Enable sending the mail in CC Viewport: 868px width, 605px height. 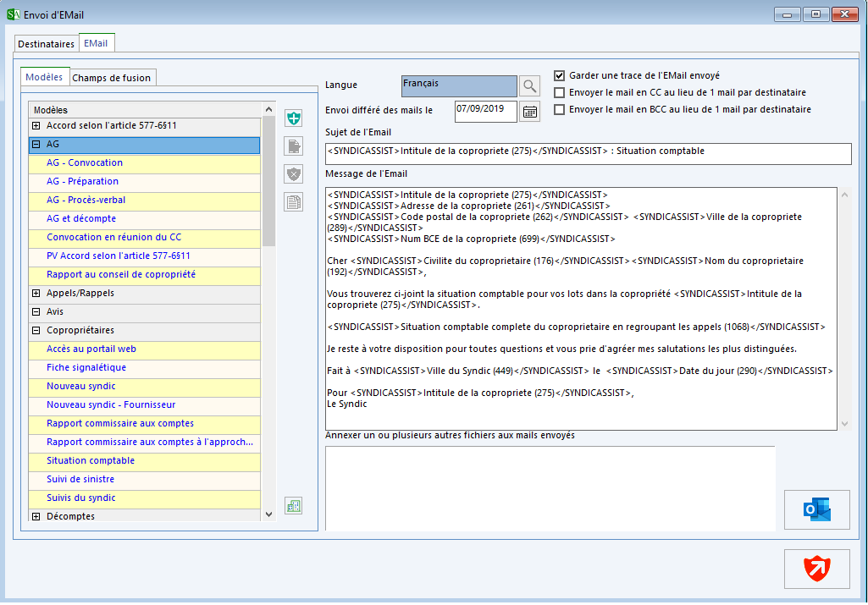click(x=559, y=92)
